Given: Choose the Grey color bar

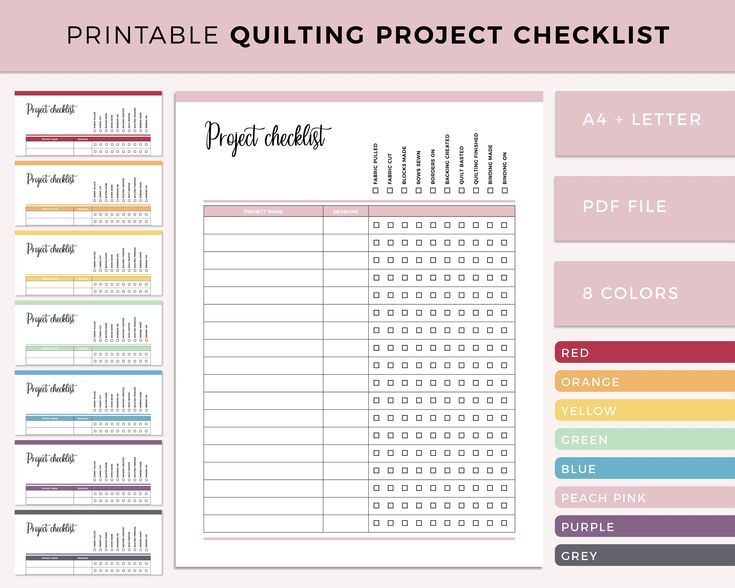Looking at the screenshot, I should click(644, 556).
